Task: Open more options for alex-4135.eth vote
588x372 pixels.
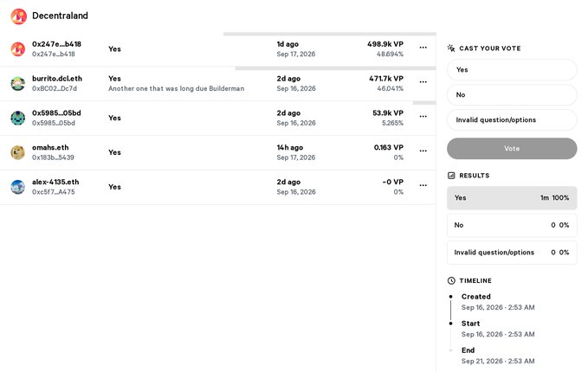Action: (x=423, y=185)
